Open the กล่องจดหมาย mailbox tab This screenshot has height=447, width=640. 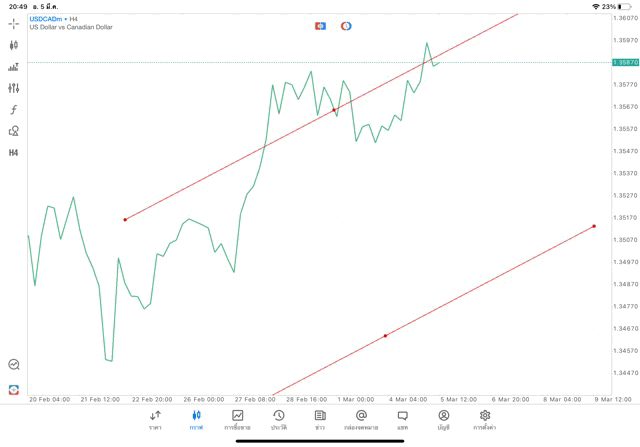pos(361,419)
